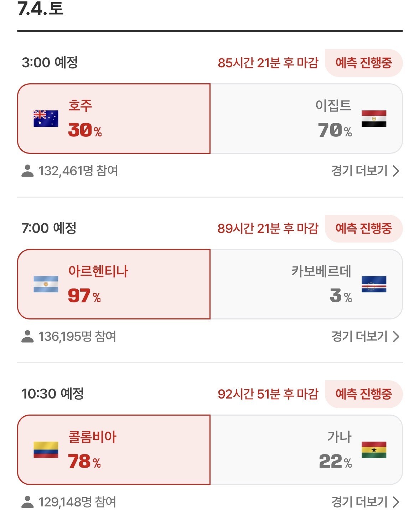The height and width of the screenshot is (531, 420).
Task: Click participant icon beside 132,461명 참여
Action: (27, 171)
